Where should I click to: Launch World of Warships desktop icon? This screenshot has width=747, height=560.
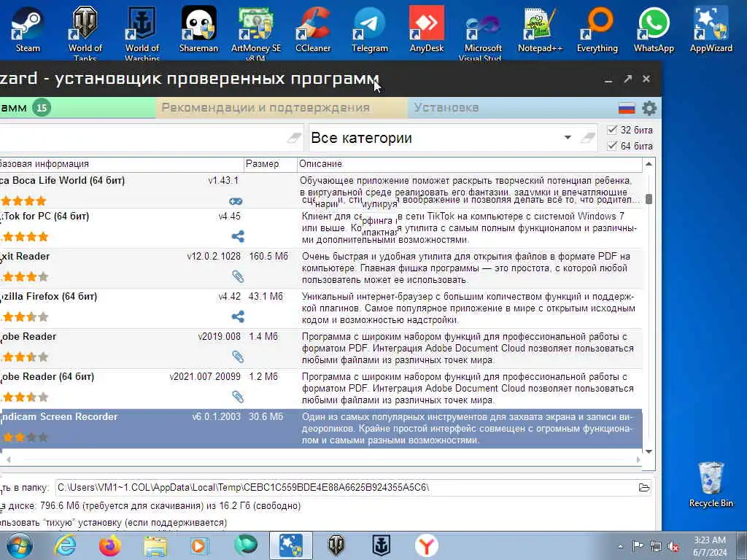[142, 32]
